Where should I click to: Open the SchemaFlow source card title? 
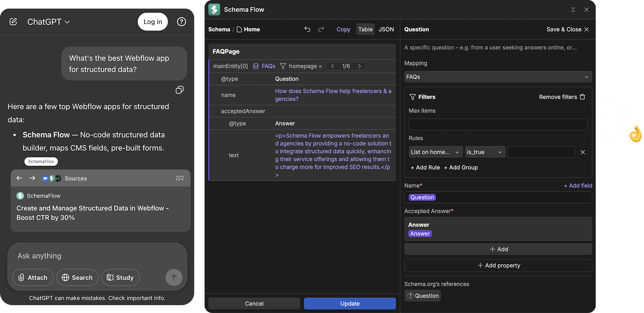tap(93, 213)
